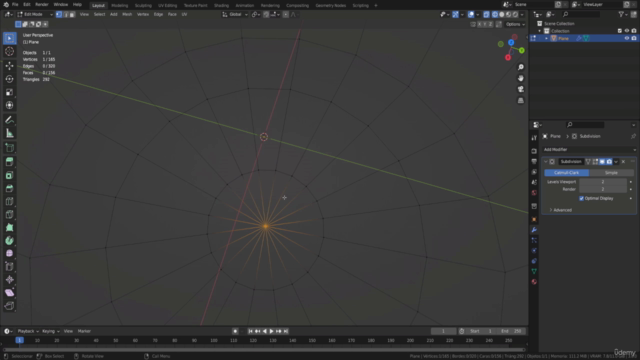The width and height of the screenshot is (640, 360).
Task: Switch to the UV Editing workspace tab
Action: (167, 5)
